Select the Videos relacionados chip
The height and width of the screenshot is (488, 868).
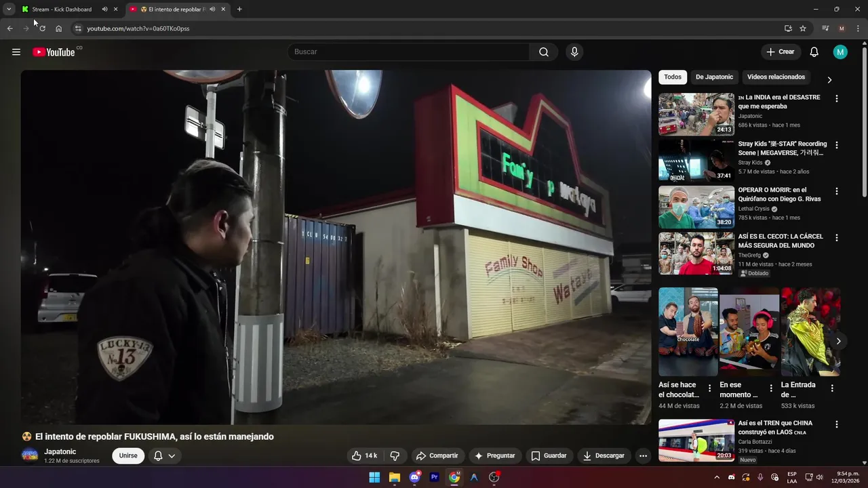(x=776, y=77)
